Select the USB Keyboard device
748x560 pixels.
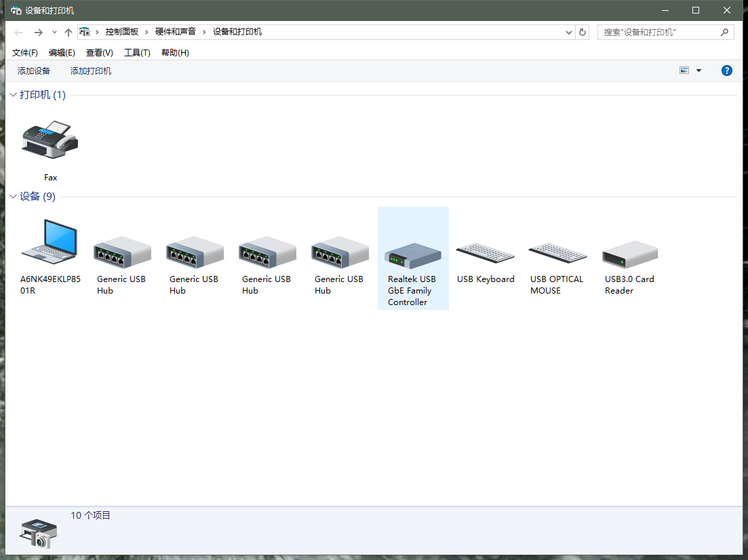485,254
